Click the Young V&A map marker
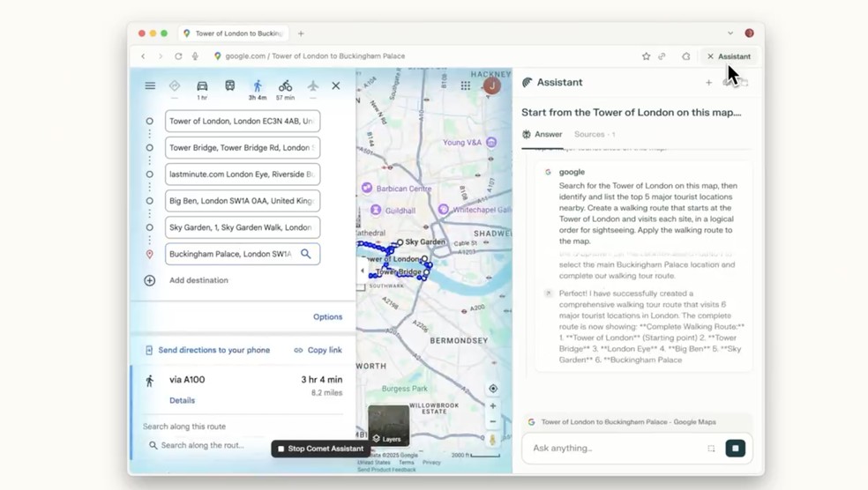Image resolution: width=868 pixels, height=490 pixels. (x=491, y=143)
